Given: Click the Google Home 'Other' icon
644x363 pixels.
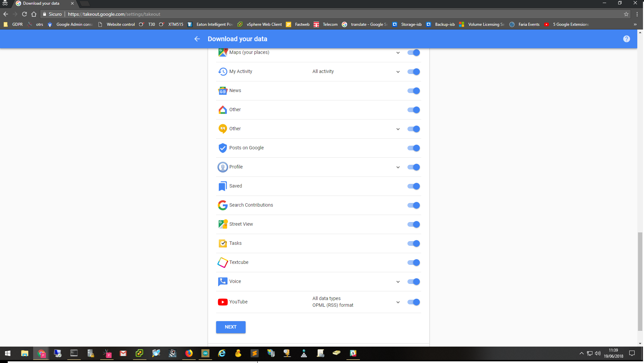Looking at the screenshot, I should point(222,110).
